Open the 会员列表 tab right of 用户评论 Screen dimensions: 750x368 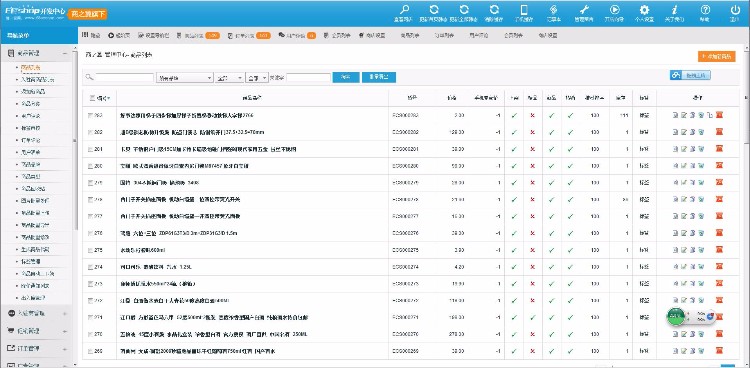[513, 35]
